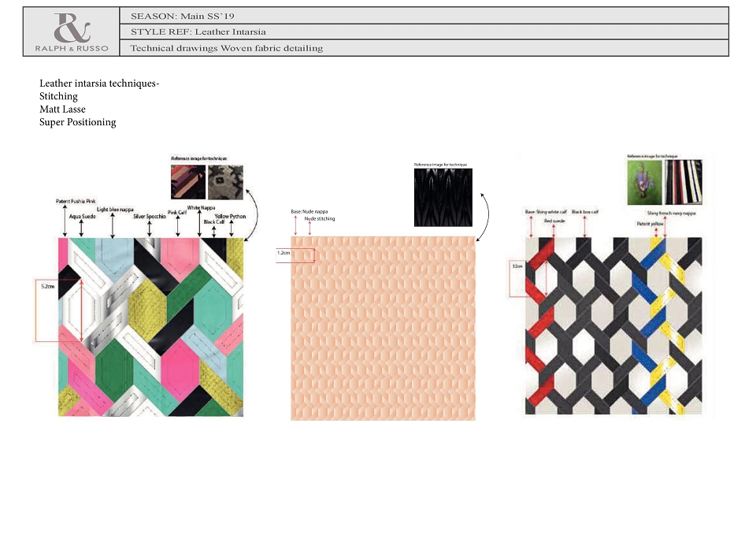Screen dimensions: 756x535
Task: Click the Patent Fushia Pink label
Action: [x=76, y=201]
